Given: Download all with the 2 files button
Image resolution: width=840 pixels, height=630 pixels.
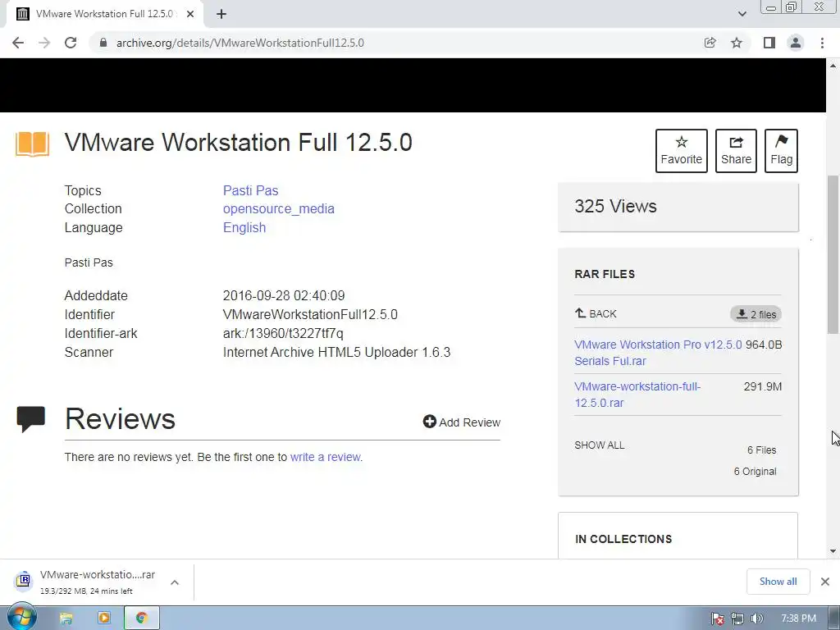Looking at the screenshot, I should point(756,314).
